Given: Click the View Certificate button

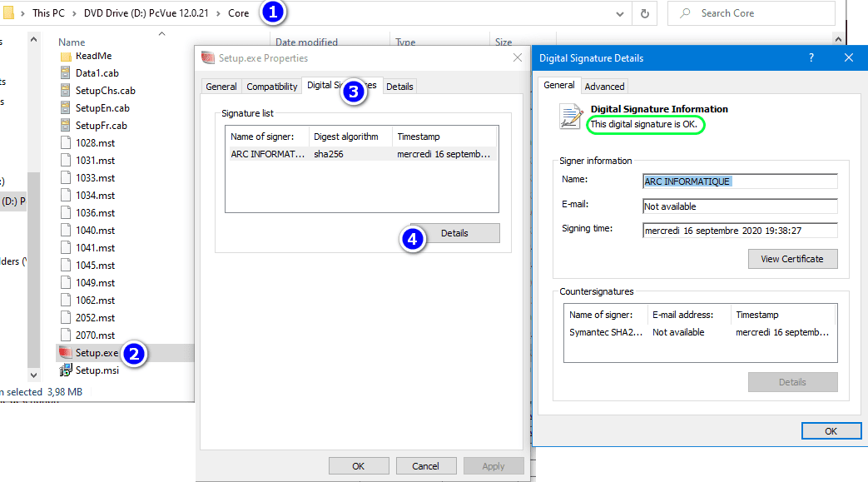Looking at the screenshot, I should [x=792, y=259].
